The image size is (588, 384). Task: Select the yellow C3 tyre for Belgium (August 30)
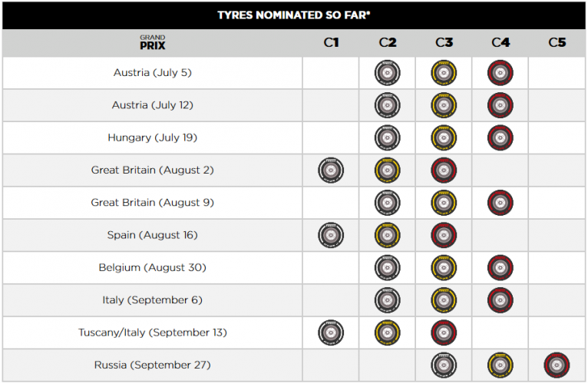pyautogui.click(x=444, y=267)
